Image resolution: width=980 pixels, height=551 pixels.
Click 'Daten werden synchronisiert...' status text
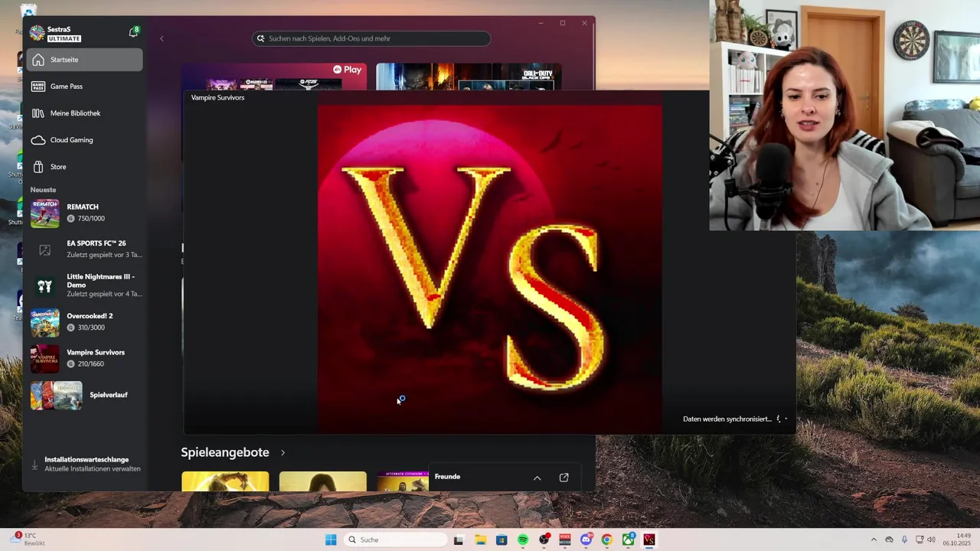[x=727, y=419]
